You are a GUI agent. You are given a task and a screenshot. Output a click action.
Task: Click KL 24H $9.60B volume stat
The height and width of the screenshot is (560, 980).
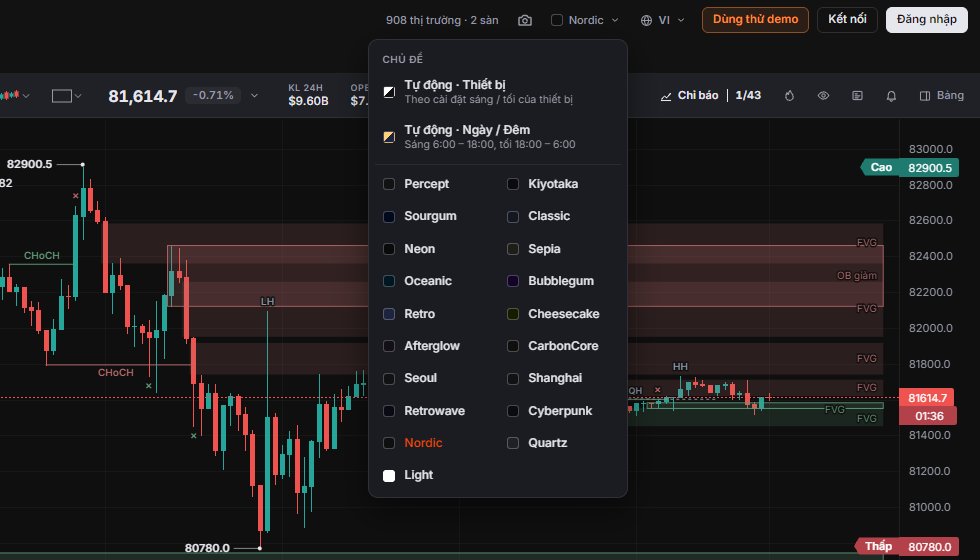point(308,95)
